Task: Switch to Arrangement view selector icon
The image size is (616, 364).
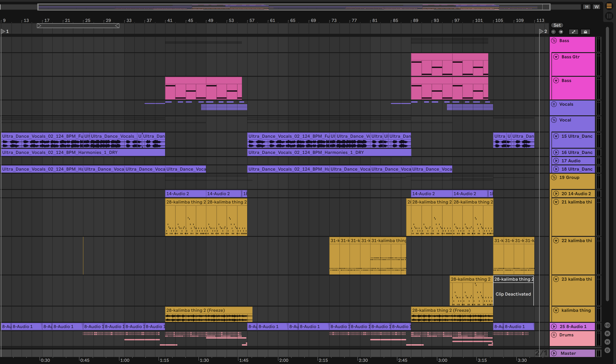Action: point(609,6)
